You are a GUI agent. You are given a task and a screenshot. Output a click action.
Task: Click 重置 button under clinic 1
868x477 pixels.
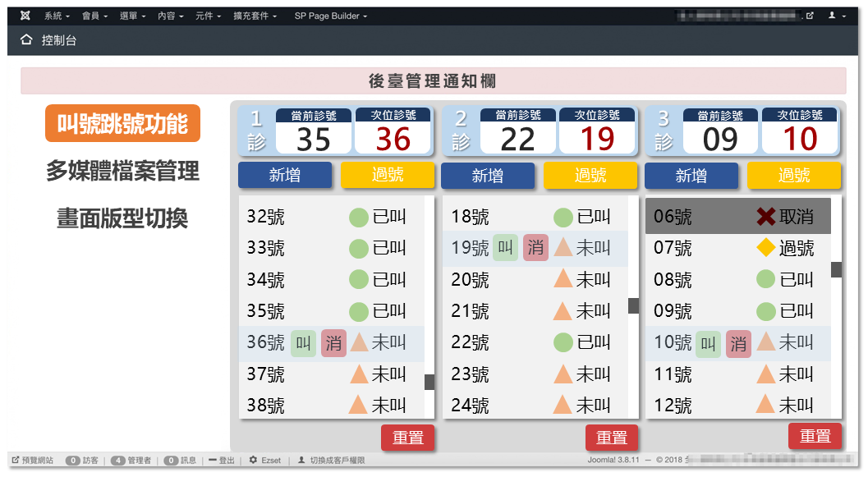click(408, 438)
